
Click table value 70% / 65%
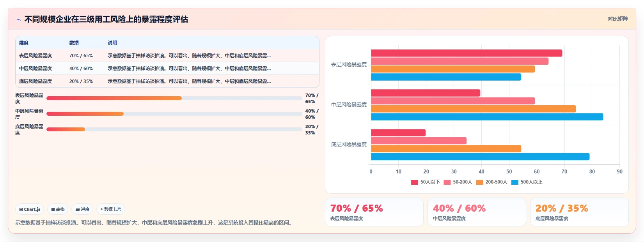[81, 56]
